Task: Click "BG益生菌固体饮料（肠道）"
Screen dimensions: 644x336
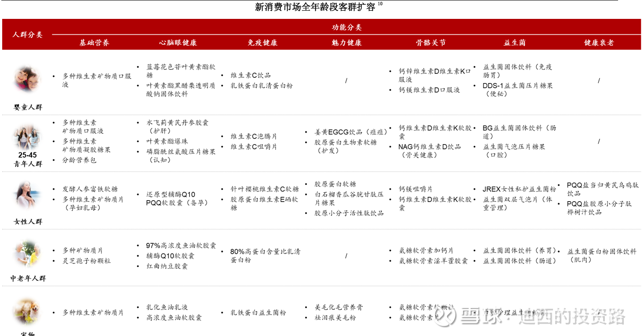Action: (x=520, y=132)
